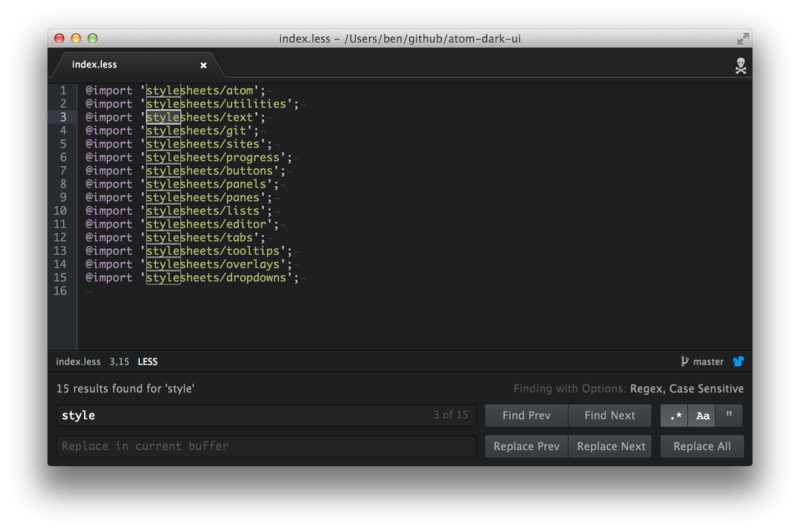The height and width of the screenshot is (532, 800).
Task: Click the Replace Next button
Action: click(610, 446)
